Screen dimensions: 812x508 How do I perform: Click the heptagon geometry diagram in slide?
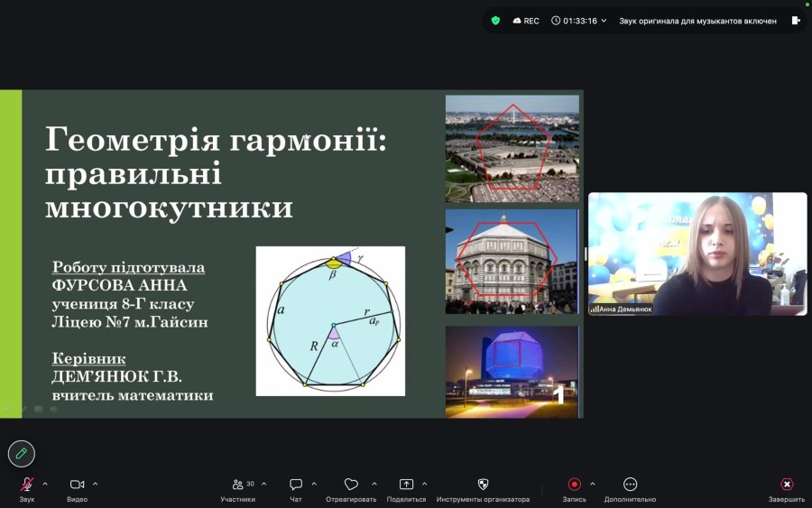pos(330,321)
